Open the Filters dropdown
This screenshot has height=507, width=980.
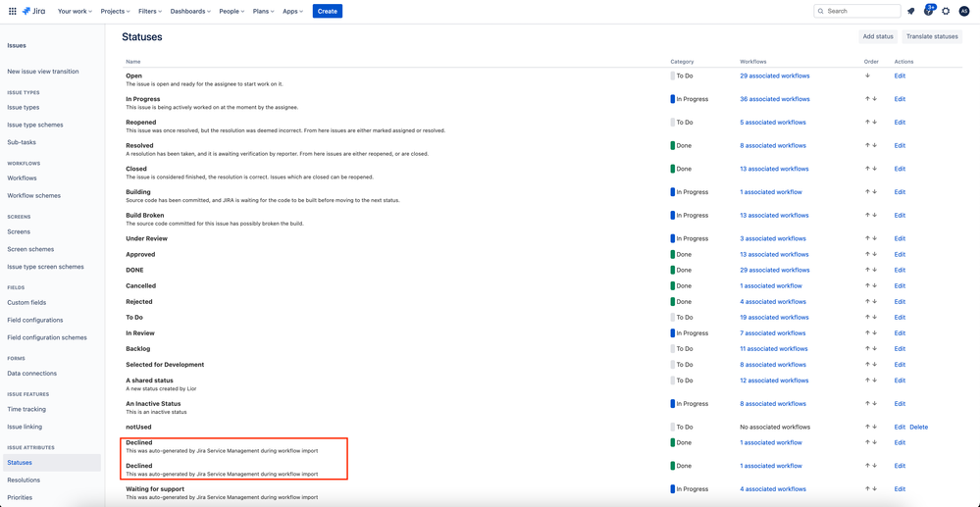(x=150, y=11)
